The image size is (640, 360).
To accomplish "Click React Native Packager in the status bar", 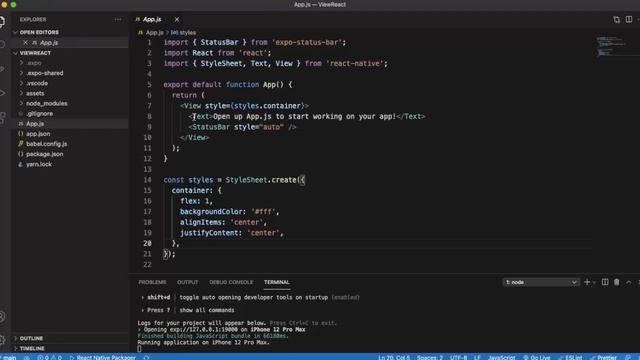I will pos(102,357).
